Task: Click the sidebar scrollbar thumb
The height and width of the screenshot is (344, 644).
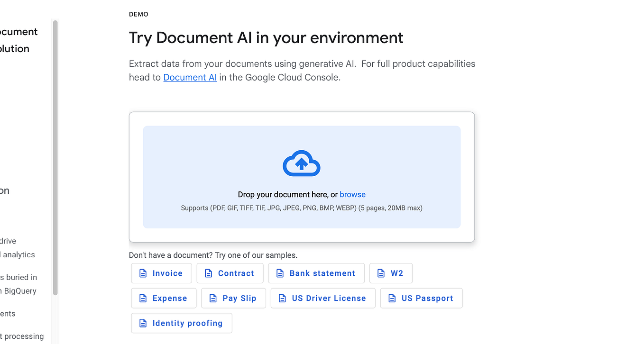Action: (55, 156)
